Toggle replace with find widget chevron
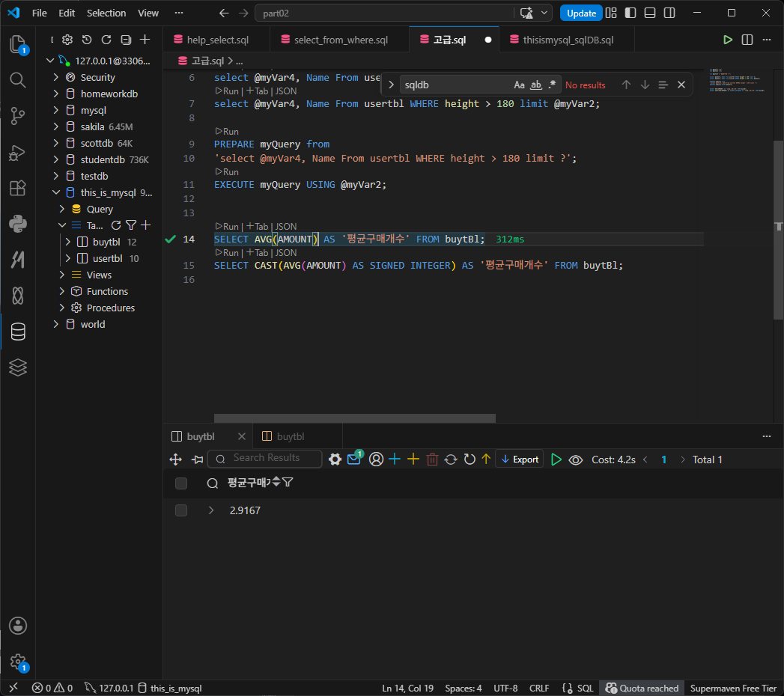The image size is (784, 696). coord(391,85)
